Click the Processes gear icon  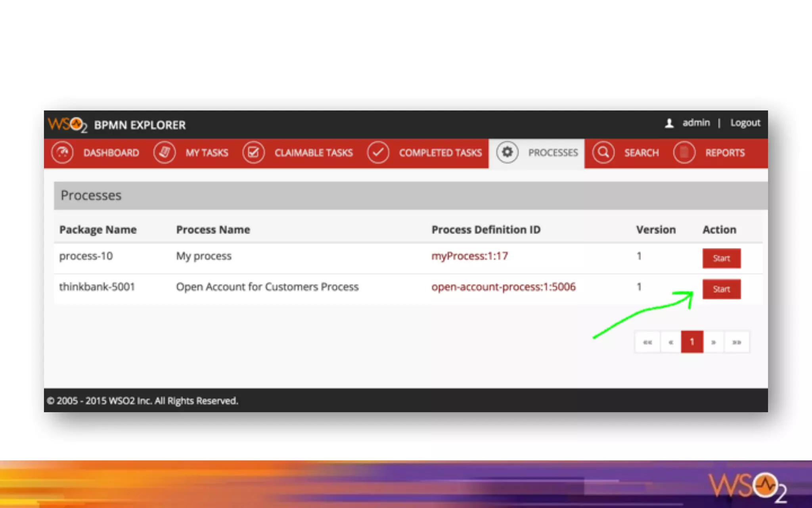507,152
